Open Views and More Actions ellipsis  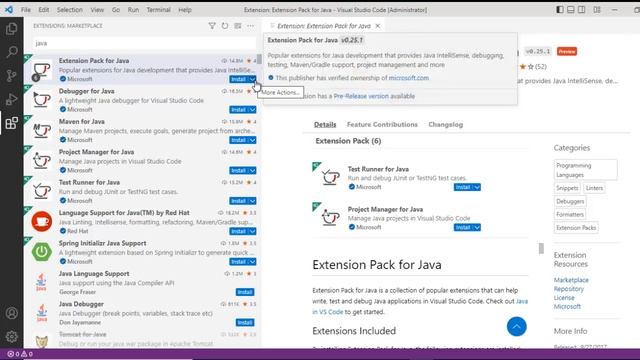click(x=250, y=26)
